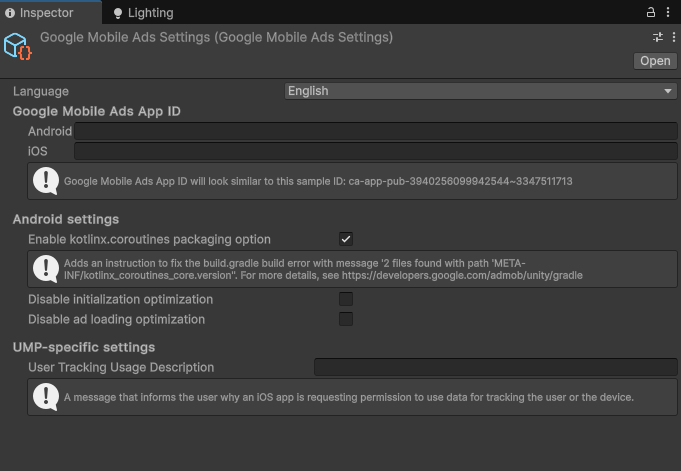The width and height of the screenshot is (681, 471).
Task: Tick Disable ad loading optimization checkbox
Action: (x=346, y=319)
